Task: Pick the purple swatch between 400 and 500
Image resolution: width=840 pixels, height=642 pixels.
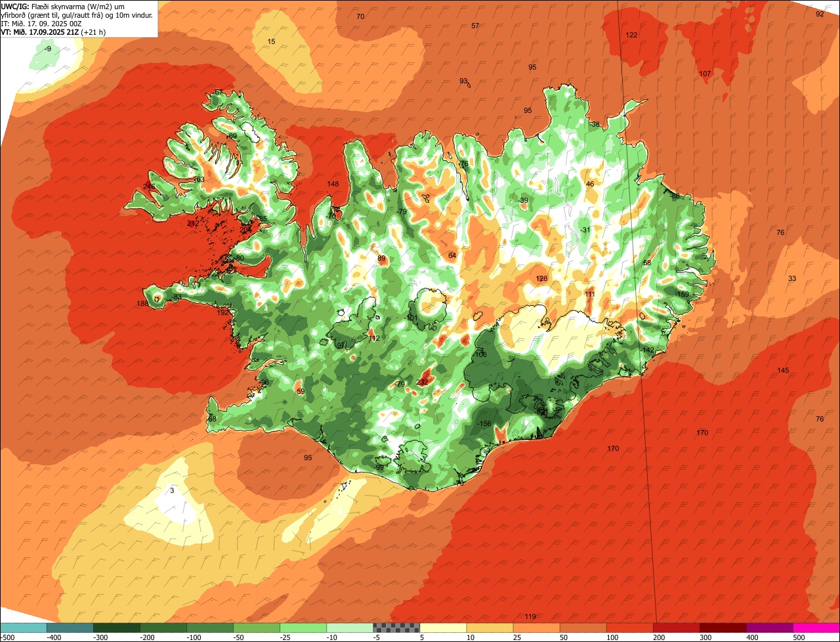Action: pos(769,628)
